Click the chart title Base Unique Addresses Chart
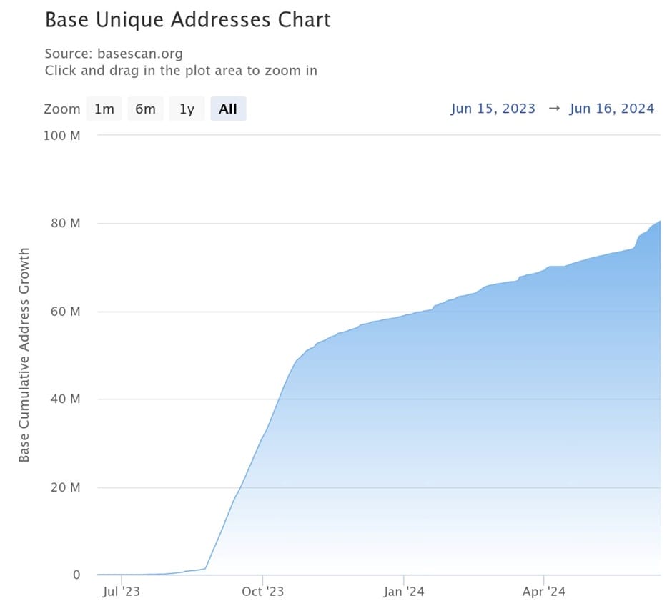The image size is (672, 616). pyautogui.click(x=187, y=20)
